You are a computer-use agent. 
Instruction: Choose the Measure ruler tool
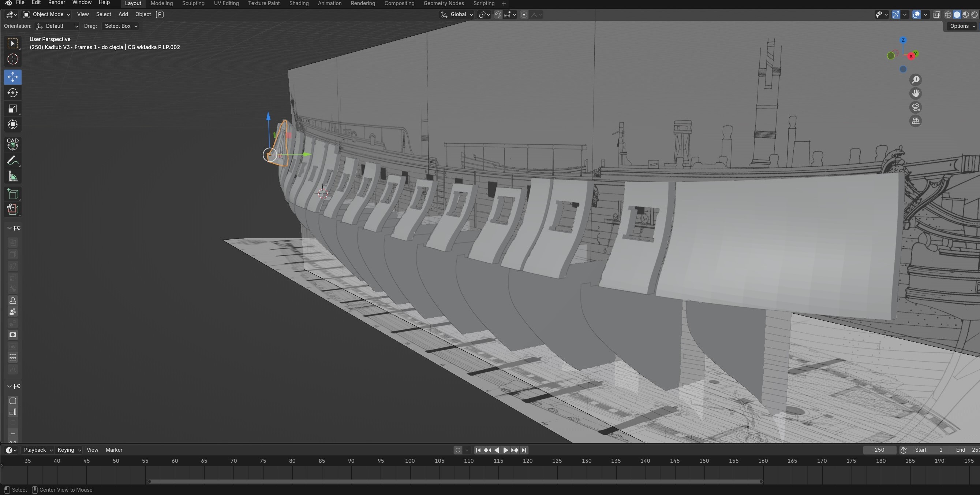pos(12,177)
